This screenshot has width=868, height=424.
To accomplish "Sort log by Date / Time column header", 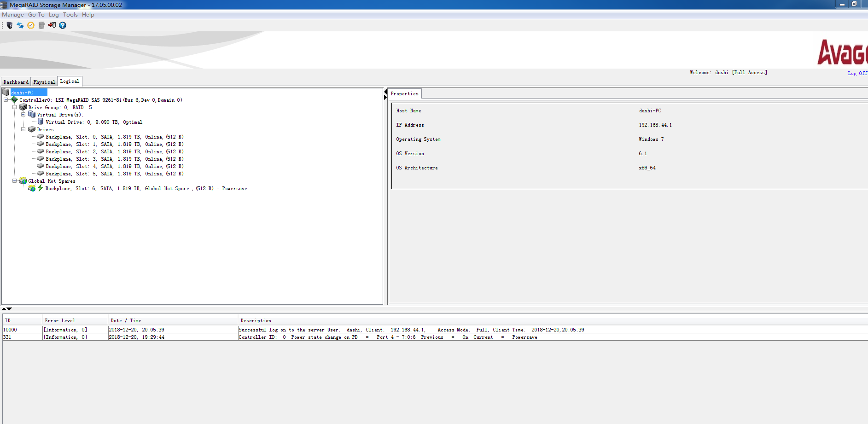I will pyautogui.click(x=173, y=320).
